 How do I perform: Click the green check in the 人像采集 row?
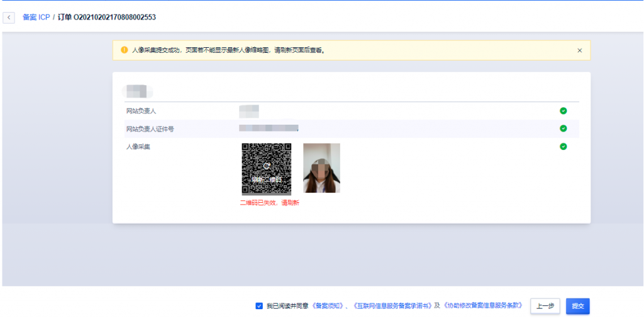563,147
